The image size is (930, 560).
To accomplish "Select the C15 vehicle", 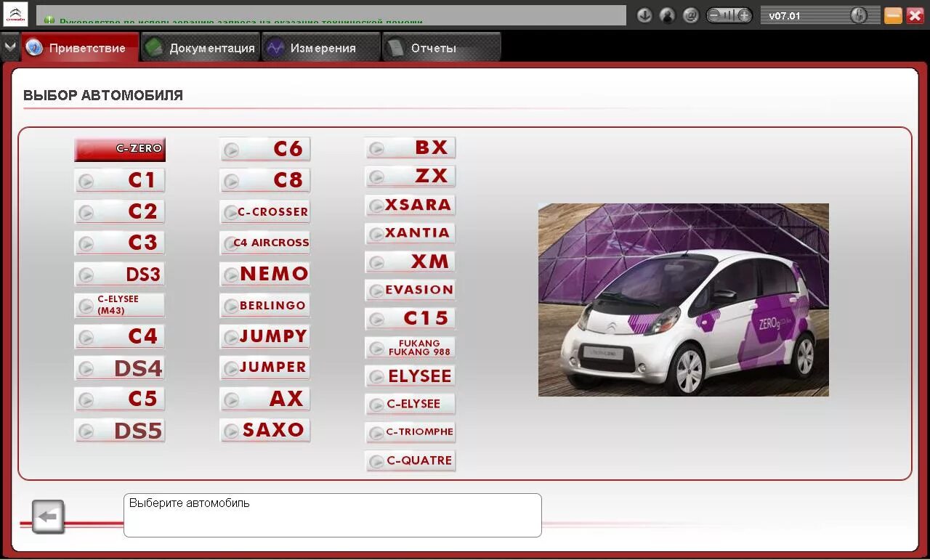I will click(x=411, y=318).
